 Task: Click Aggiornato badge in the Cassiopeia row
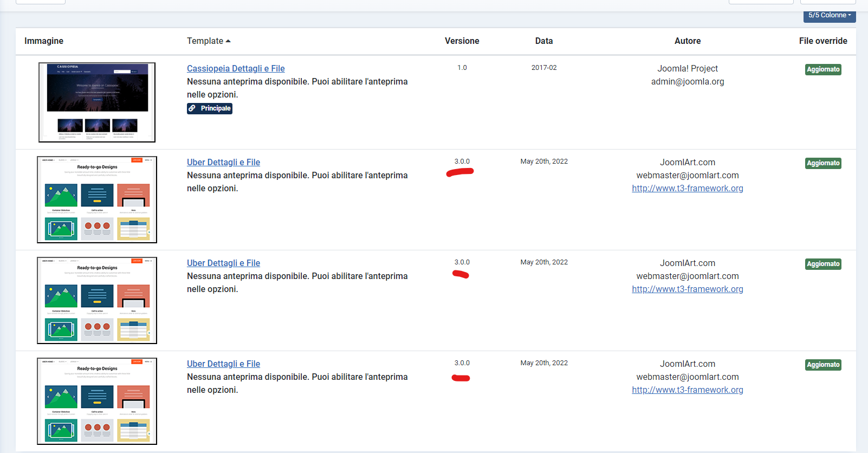pos(822,69)
